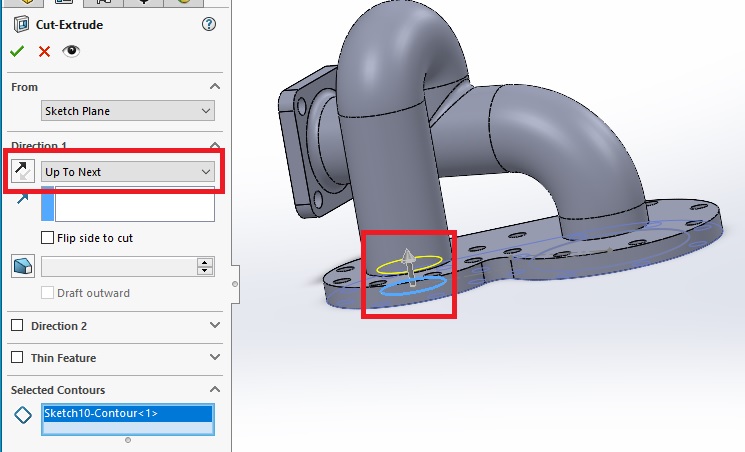Viewport: 745px width, 452px height.
Task: Expand the Direction 2 section
Action: point(215,325)
